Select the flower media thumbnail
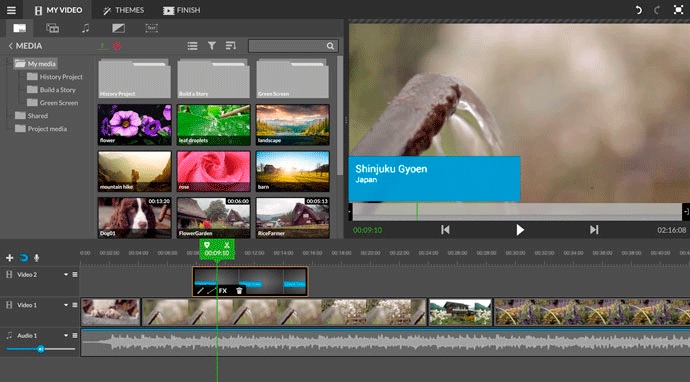Image resolution: width=690 pixels, height=382 pixels. (134, 125)
